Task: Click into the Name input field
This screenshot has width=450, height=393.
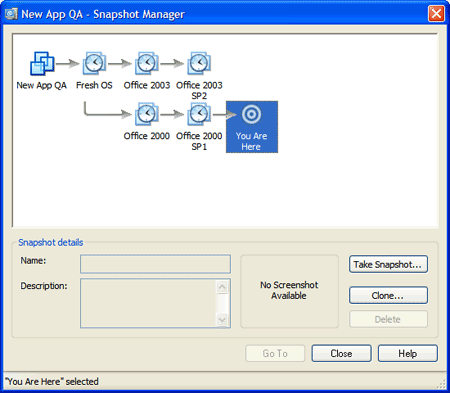Action: click(155, 264)
